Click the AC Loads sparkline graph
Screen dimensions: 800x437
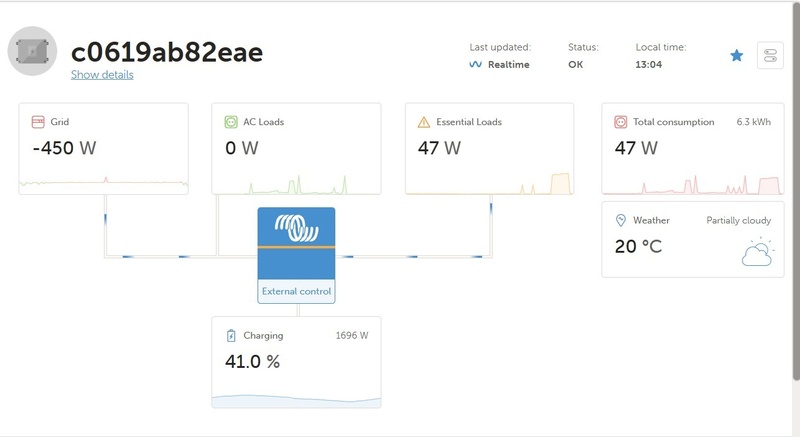296,184
